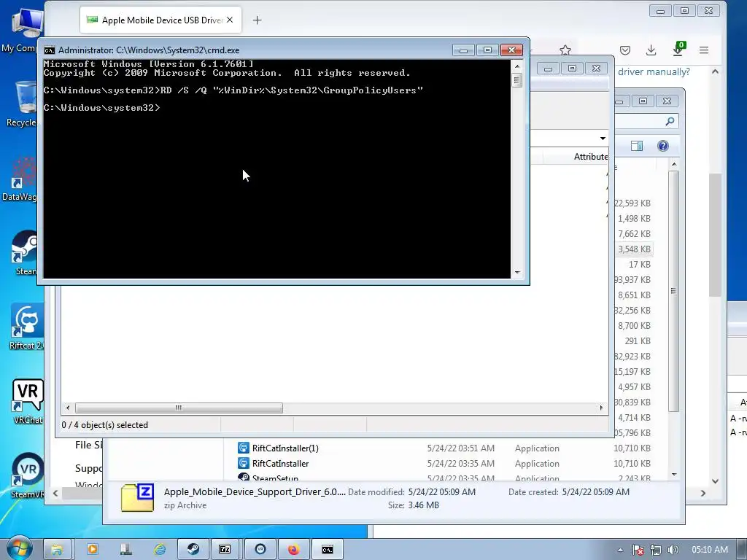
Task: Switch to SteamVR via taskbar icon
Action: 260,550
